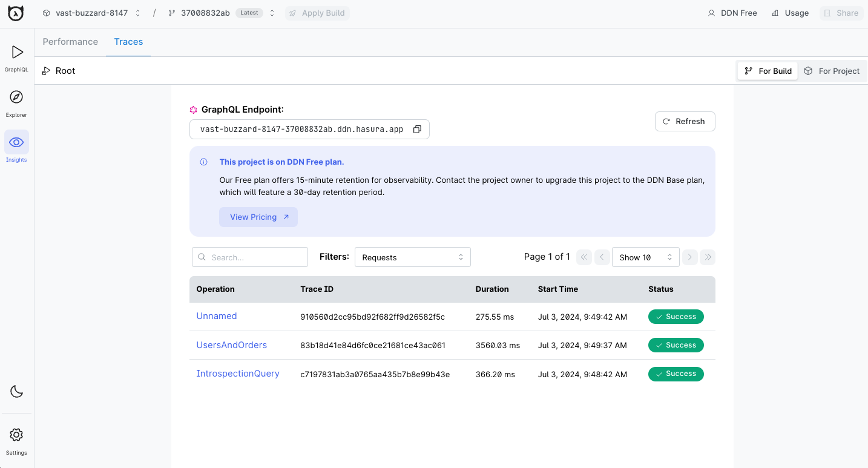The image size is (868, 468).
Task: Switch to the Performance tab
Action: click(70, 42)
